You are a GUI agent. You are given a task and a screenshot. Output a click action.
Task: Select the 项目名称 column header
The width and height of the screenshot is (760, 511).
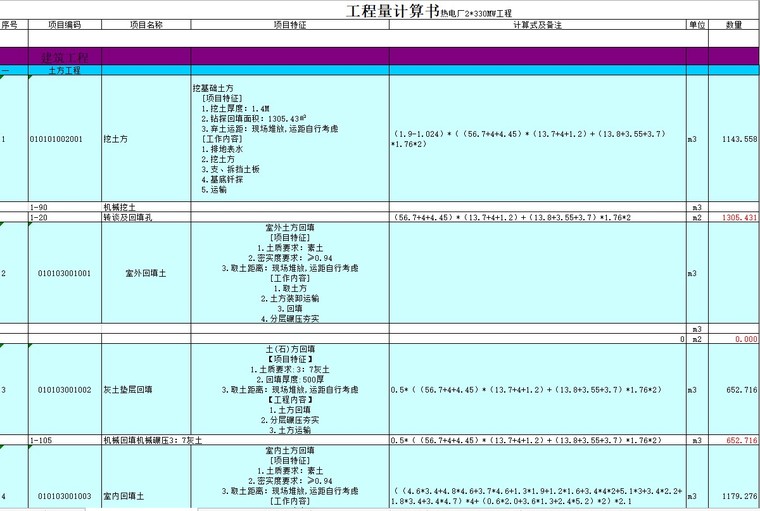pos(146,25)
